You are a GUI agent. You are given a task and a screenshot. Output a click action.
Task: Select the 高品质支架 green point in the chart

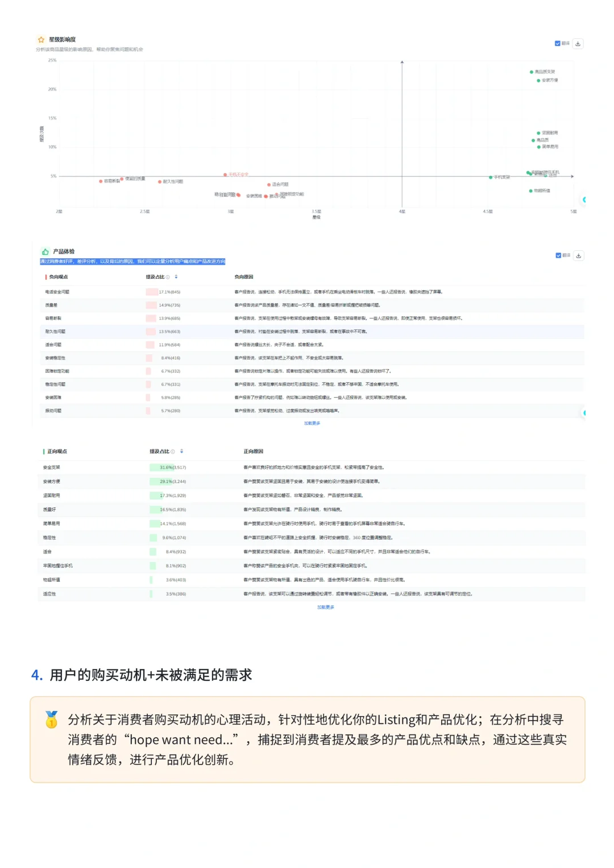[531, 72]
